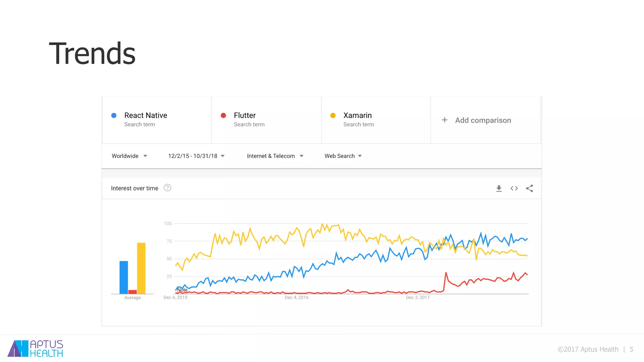This screenshot has width=644, height=362.
Task: Click the red average bar
Action: [x=132, y=292]
